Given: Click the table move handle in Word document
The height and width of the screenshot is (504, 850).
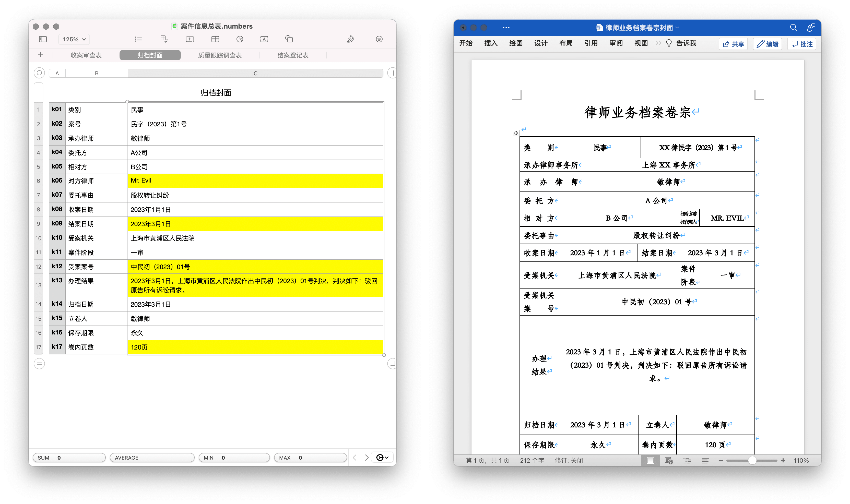Looking at the screenshot, I should [516, 133].
